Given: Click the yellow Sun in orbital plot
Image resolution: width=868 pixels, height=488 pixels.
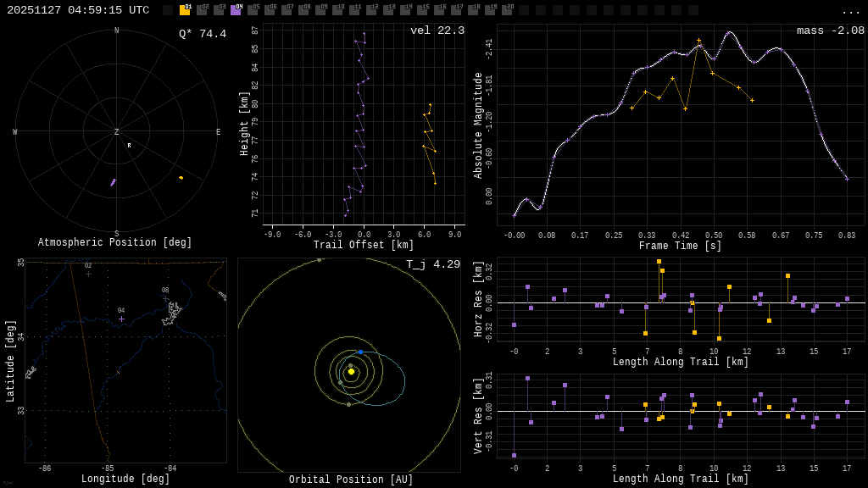Looking at the screenshot, I should tap(351, 371).
